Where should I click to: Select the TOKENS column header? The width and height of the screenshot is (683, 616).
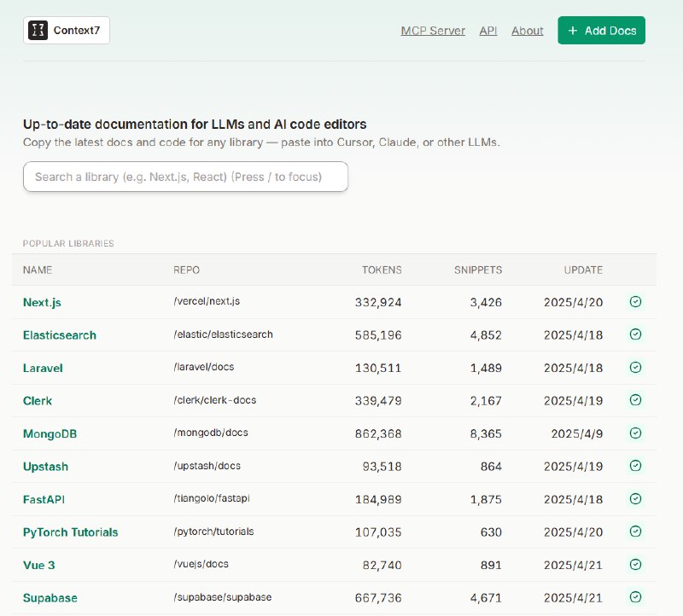click(x=382, y=270)
